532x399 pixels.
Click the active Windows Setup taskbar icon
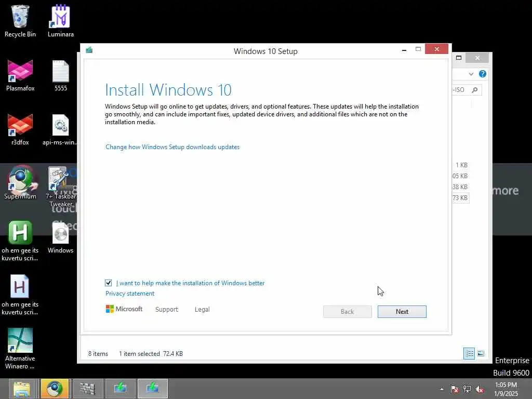(153, 389)
